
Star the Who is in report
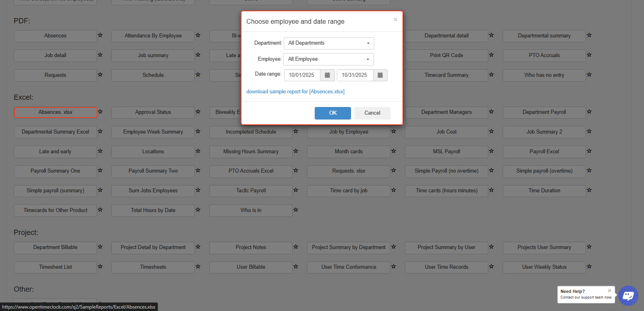point(296,210)
